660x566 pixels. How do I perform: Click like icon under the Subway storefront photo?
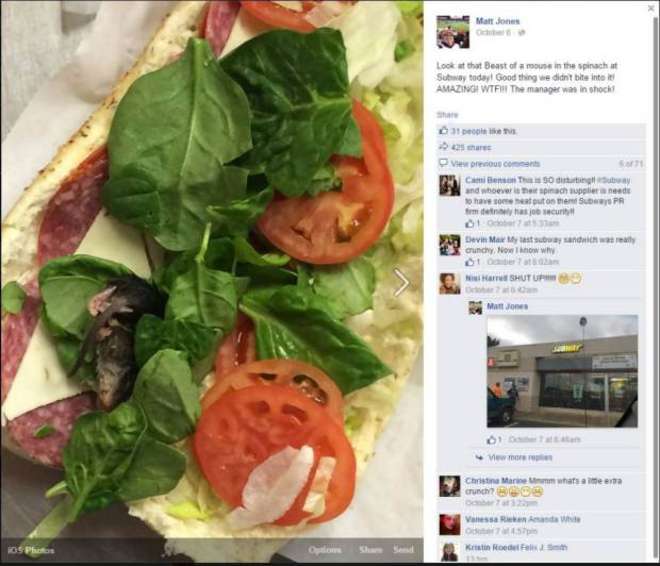tap(491, 440)
